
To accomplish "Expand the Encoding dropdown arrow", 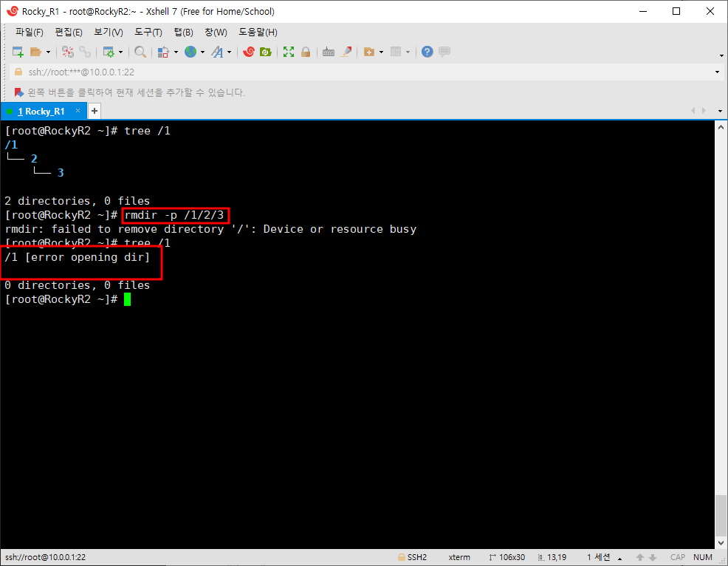I will point(202,52).
